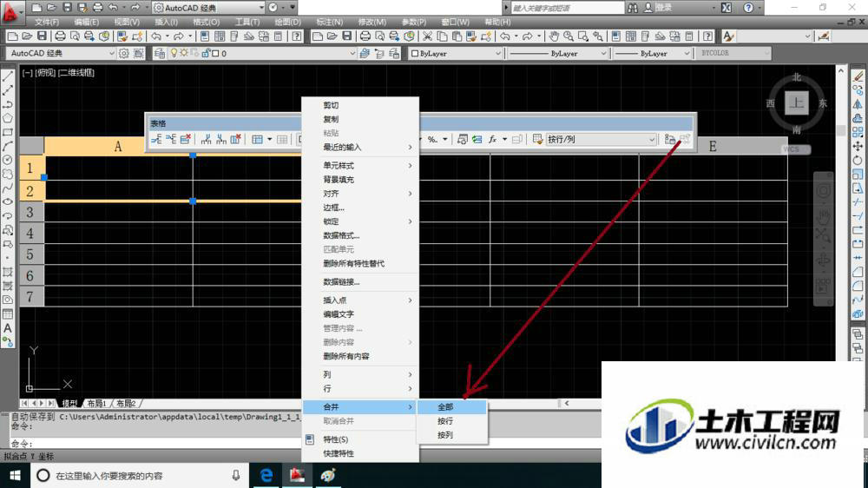Select the Polygon draw tool
Screen dimensions: 868x488
[8, 118]
